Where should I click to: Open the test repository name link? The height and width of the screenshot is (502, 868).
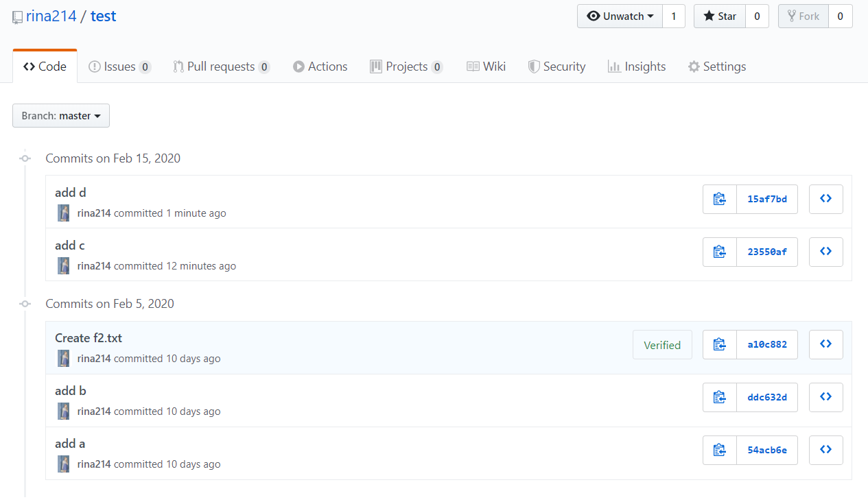(x=104, y=16)
